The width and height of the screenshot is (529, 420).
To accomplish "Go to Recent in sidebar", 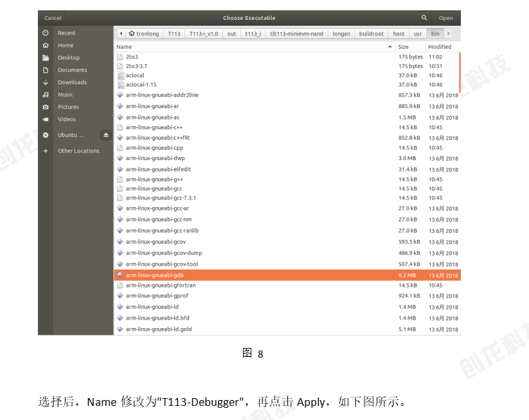I will 66,33.
